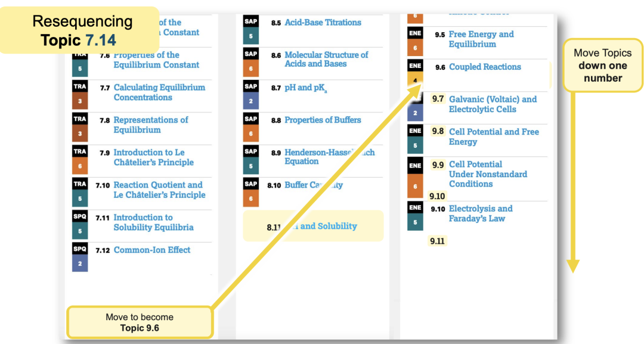
Task: Click the ENE 5 badge beside Cell Potential and Free Energy
Action: pyautogui.click(x=415, y=139)
